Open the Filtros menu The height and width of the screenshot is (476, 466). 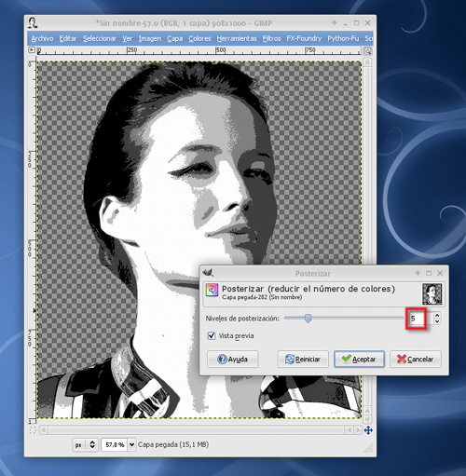click(x=271, y=38)
